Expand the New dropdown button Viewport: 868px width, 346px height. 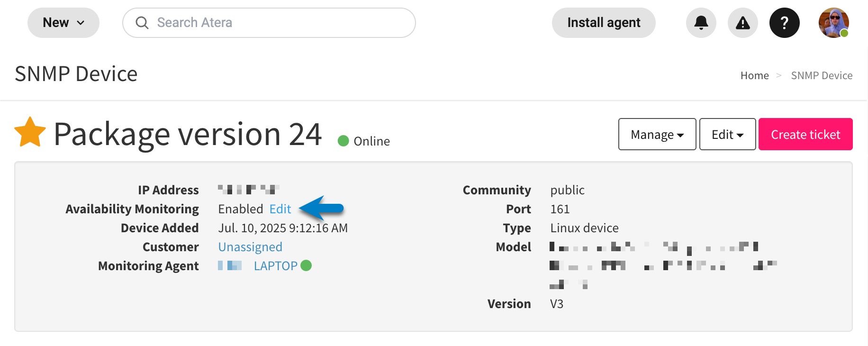(x=63, y=23)
